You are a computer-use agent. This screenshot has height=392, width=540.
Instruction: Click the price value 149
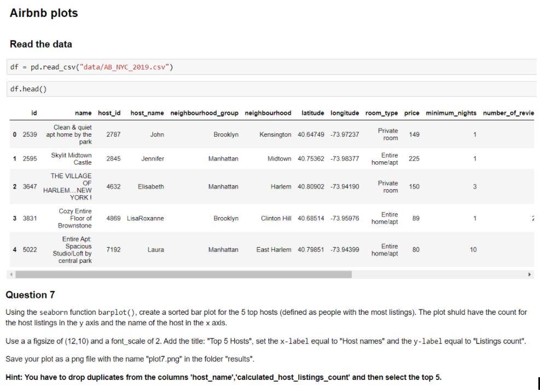click(x=414, y=134)
